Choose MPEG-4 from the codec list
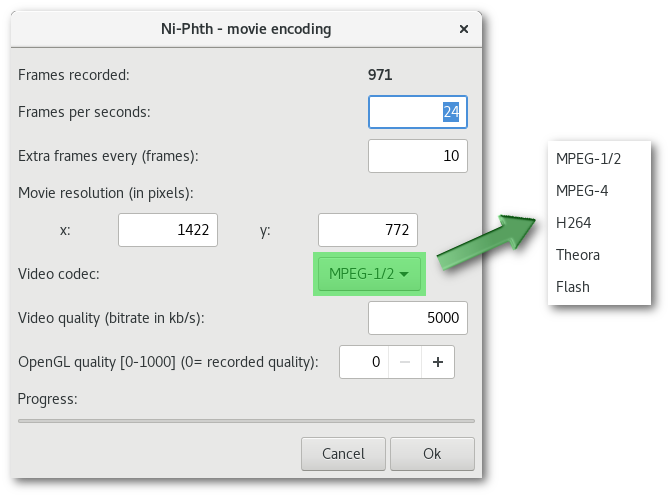Viewport: 670px width, 497px height. point(582,191)
